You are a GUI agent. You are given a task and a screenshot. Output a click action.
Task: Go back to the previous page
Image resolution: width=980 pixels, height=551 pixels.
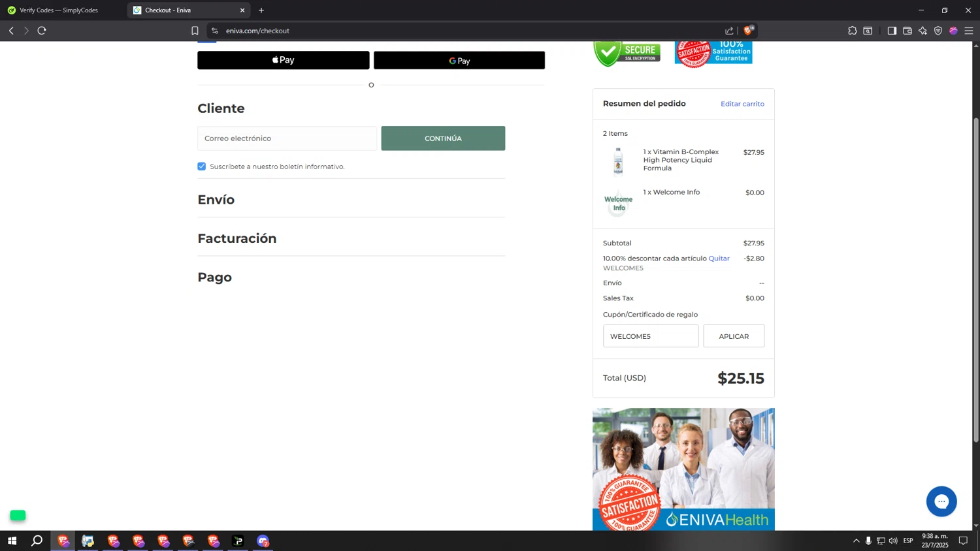(x=11, y=31)
